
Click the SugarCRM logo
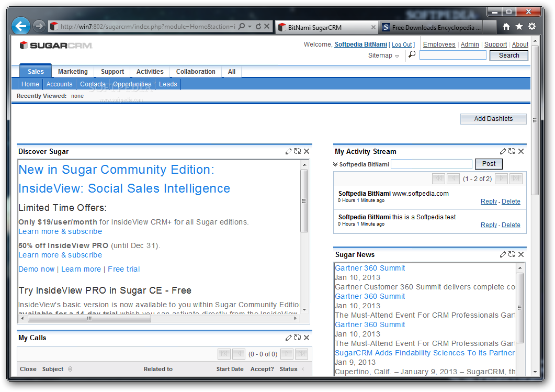click(x=56, y=46)
